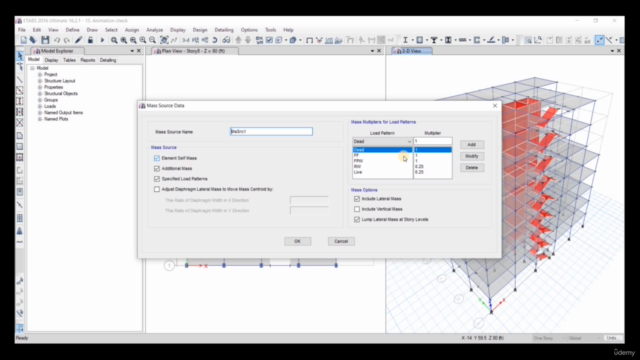
Task: Open the Assign menu
Action: tap(132, 30)
